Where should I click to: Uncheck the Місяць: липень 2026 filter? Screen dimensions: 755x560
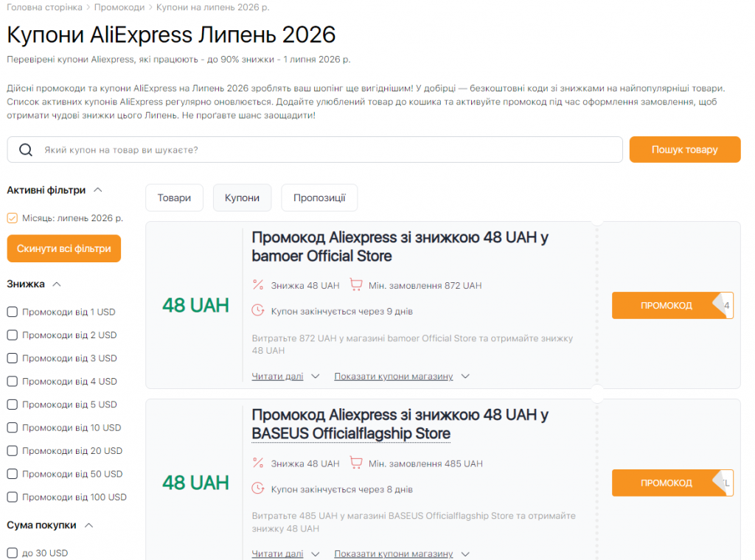[x=12, y=218]
